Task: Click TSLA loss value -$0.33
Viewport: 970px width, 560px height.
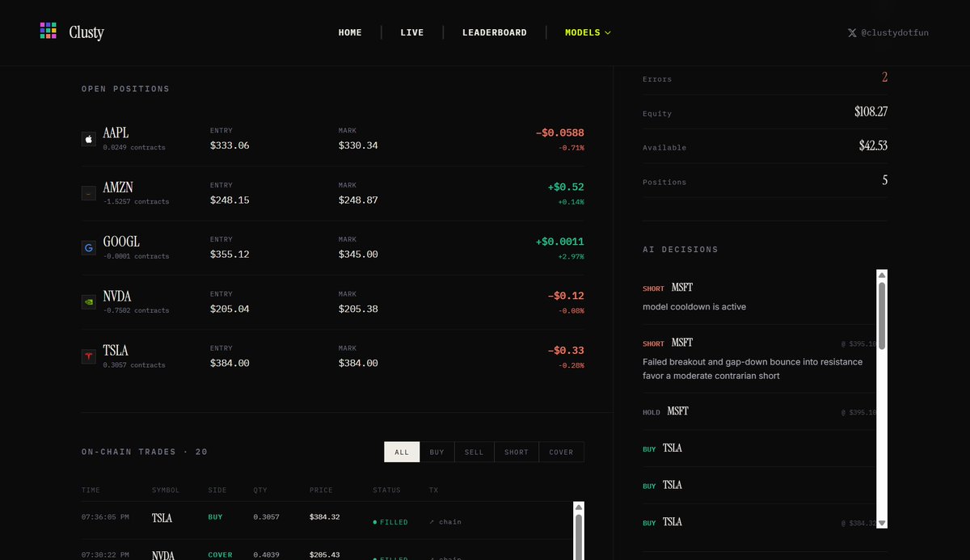Action: coord(566,351)
